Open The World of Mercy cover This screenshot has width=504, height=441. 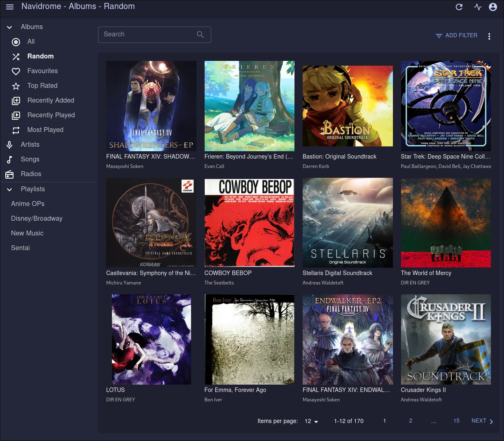point(446,223)
